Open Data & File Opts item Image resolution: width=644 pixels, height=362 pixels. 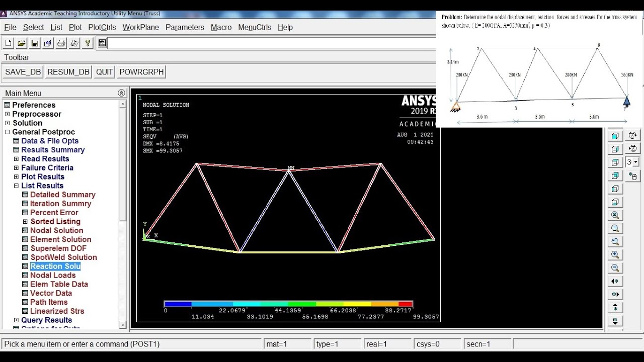[x=50, y=141]
